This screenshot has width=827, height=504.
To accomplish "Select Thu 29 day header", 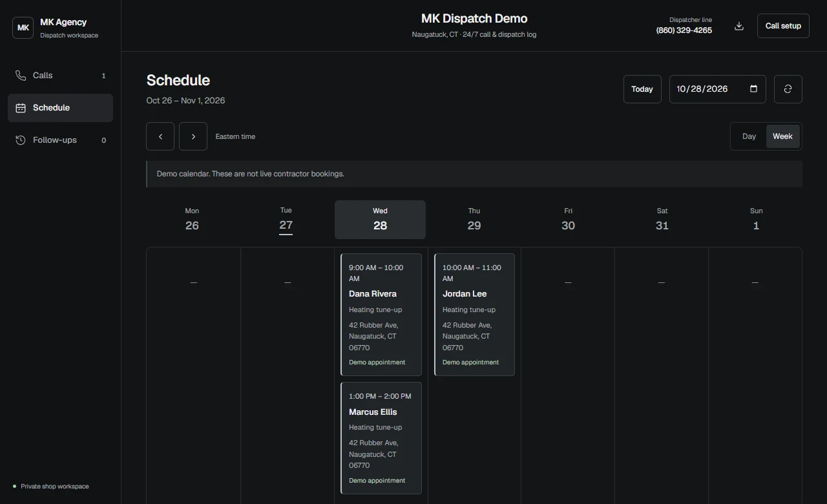I will coord(474,220).
